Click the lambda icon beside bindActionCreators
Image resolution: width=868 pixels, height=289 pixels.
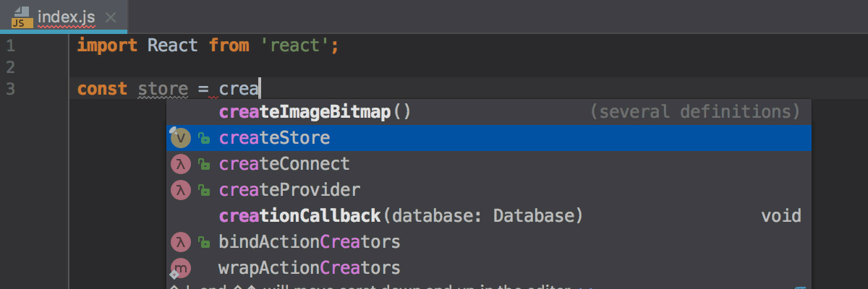[180, 242]
